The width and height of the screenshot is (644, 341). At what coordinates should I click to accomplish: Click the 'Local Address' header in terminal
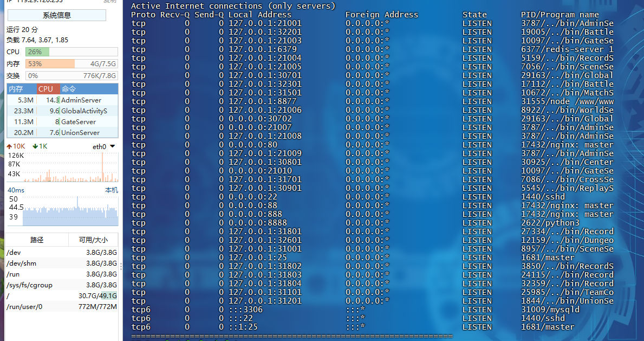click(x=260, y=15)
